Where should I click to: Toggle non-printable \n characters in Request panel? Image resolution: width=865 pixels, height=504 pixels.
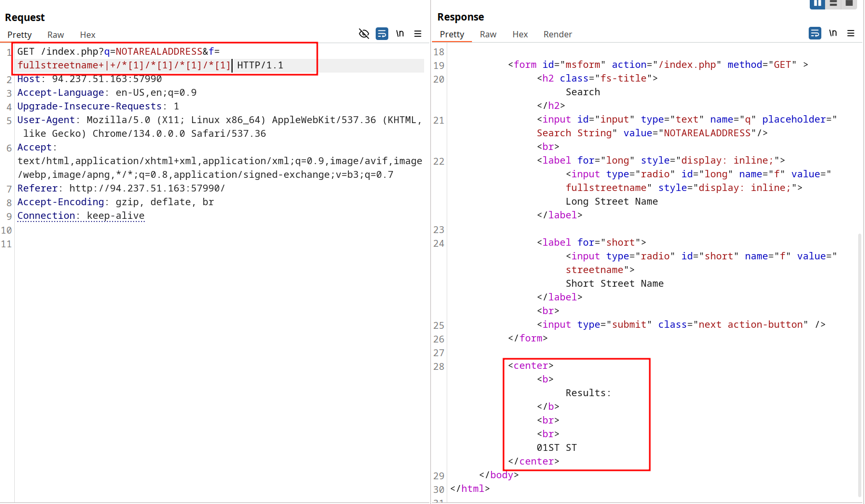pyautogui.click(x=400, y=34)
